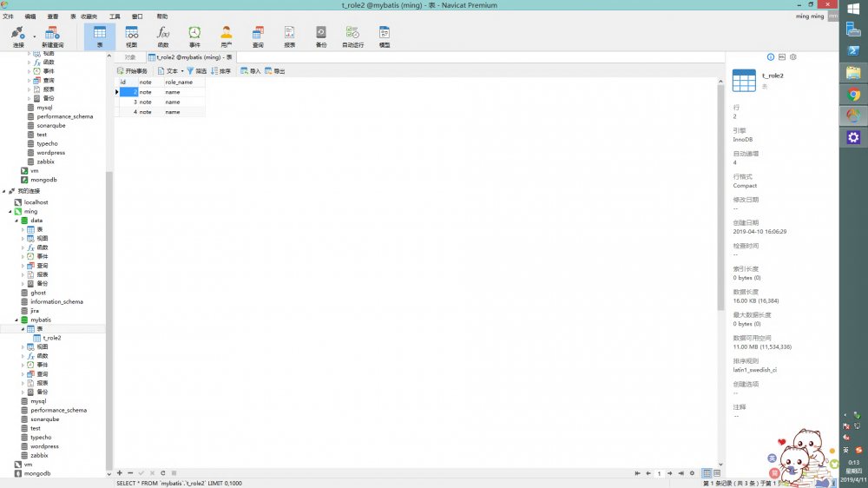This screenshot has width=868, height=488.
Task: Switch to the 对象 objects tab
Action: (130, 57)
